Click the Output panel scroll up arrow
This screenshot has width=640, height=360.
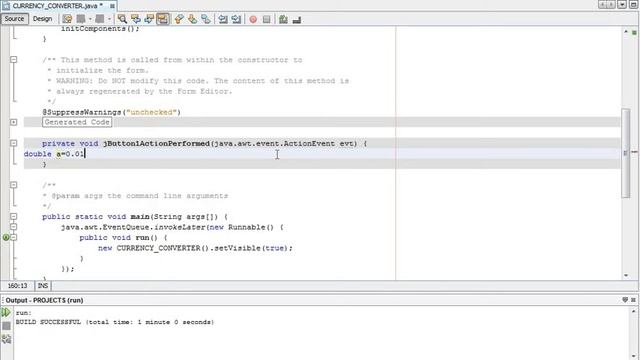633,311
